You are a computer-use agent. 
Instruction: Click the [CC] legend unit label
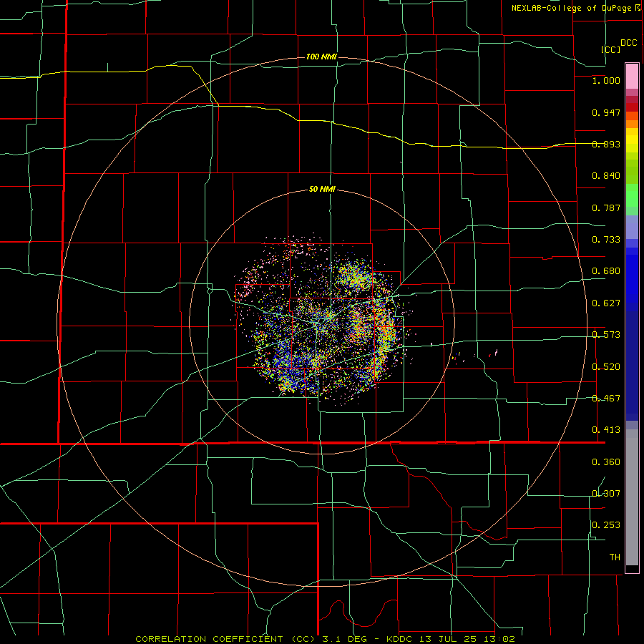pyautogui.click(x=611, y=49)
